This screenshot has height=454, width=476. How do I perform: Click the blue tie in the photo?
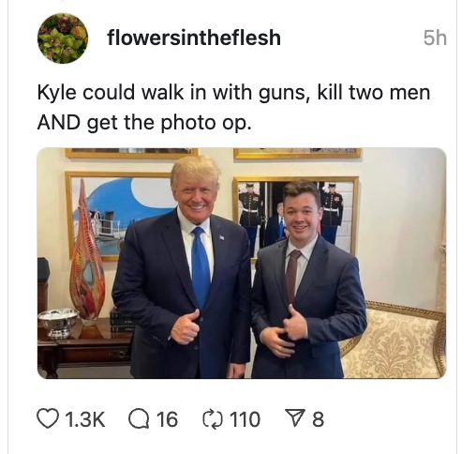(x=201, y=267)
